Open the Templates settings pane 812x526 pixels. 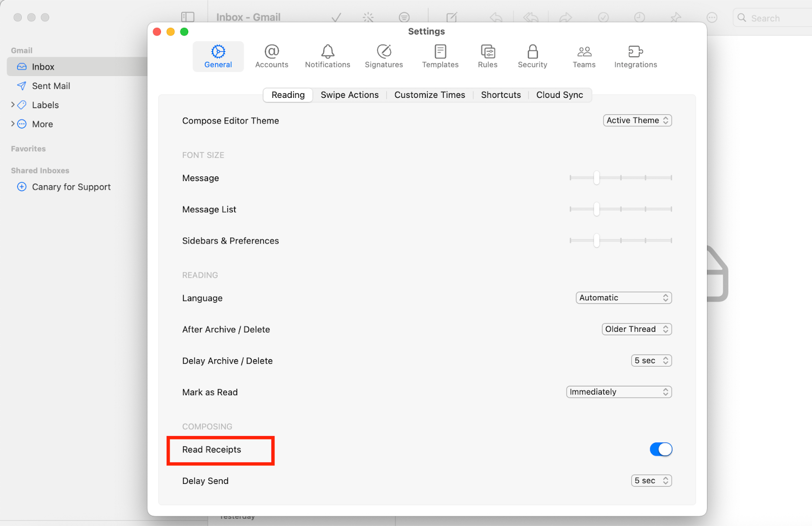[x=440, y=56]
